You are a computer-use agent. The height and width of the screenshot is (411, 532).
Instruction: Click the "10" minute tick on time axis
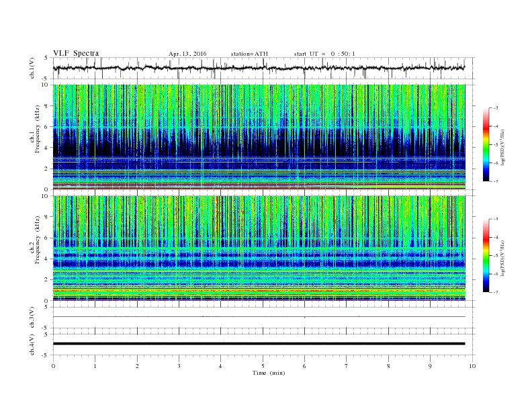(472, 366)
